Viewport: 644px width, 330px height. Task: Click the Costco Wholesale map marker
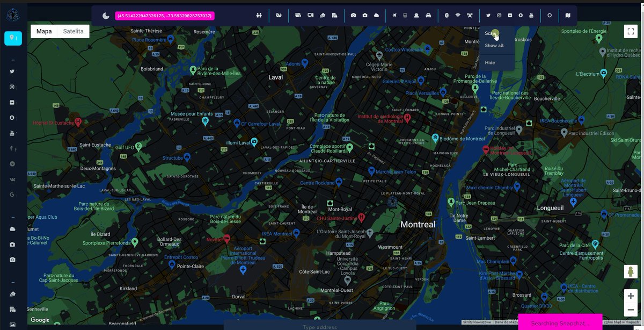click(x=427, y=49)
